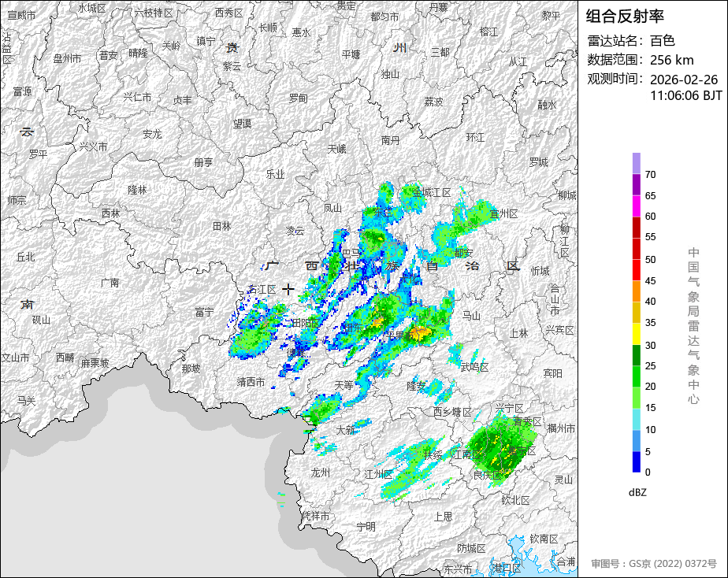Click the 金城江区 map label
The width and height of the screenshot is (728, 578).
click(x=432, y=192)
